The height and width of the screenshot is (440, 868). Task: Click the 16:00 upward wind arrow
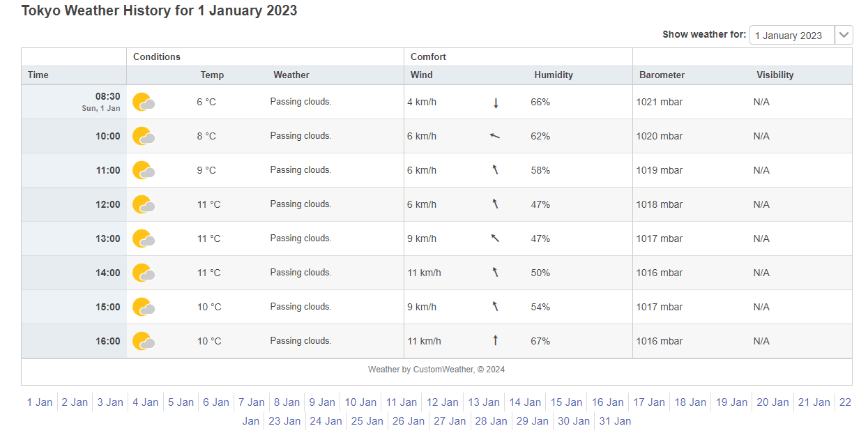pos(496,341)
